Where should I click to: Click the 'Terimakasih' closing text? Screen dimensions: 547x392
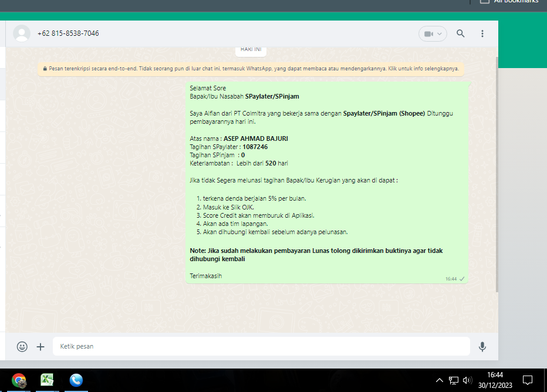[x=206, y=276]
